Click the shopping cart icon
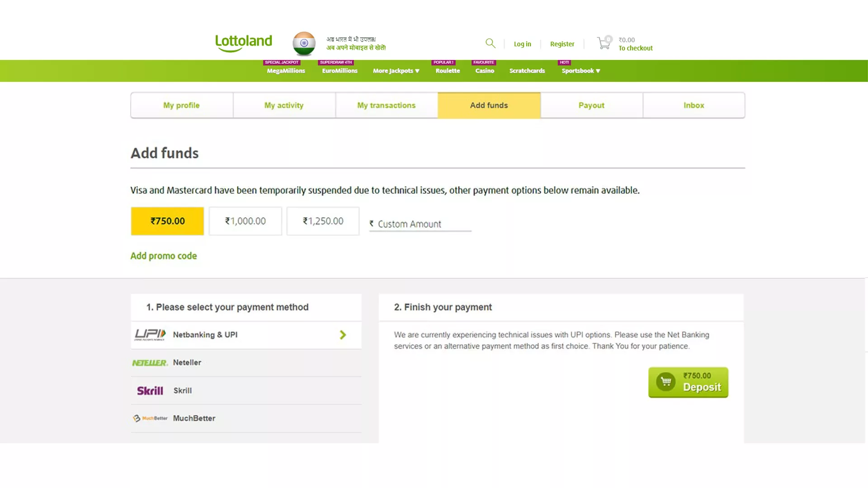This screenshot has width=868, height=488. tap(604, 43)
